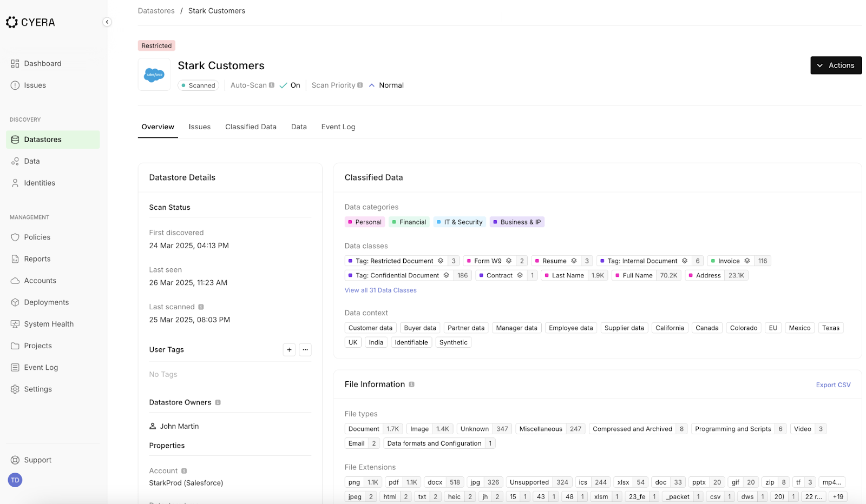The height and width of the screenshot is (504, 866).
Task: Open the Deployments section
Action: [46, 302]
